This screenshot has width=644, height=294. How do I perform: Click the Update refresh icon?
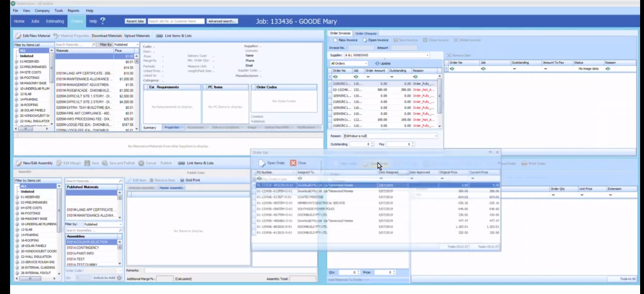[377, 63]
